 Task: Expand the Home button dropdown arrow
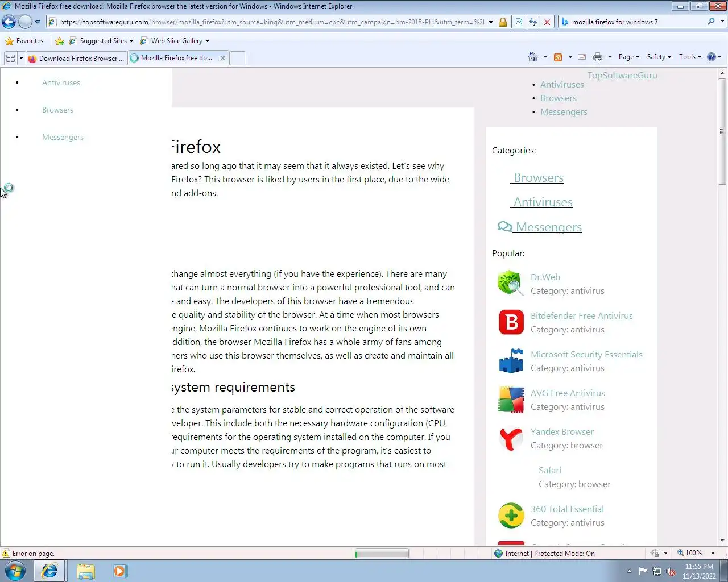tap(545, 57)
